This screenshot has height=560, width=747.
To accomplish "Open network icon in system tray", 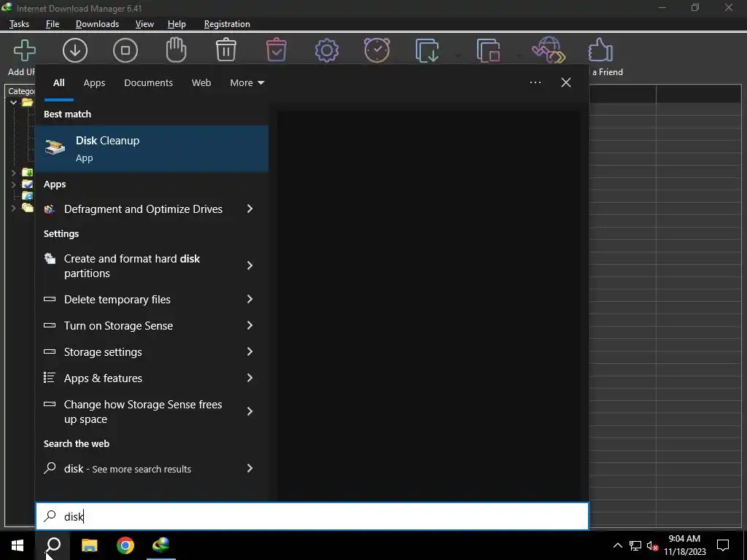I will pos(635,545).
